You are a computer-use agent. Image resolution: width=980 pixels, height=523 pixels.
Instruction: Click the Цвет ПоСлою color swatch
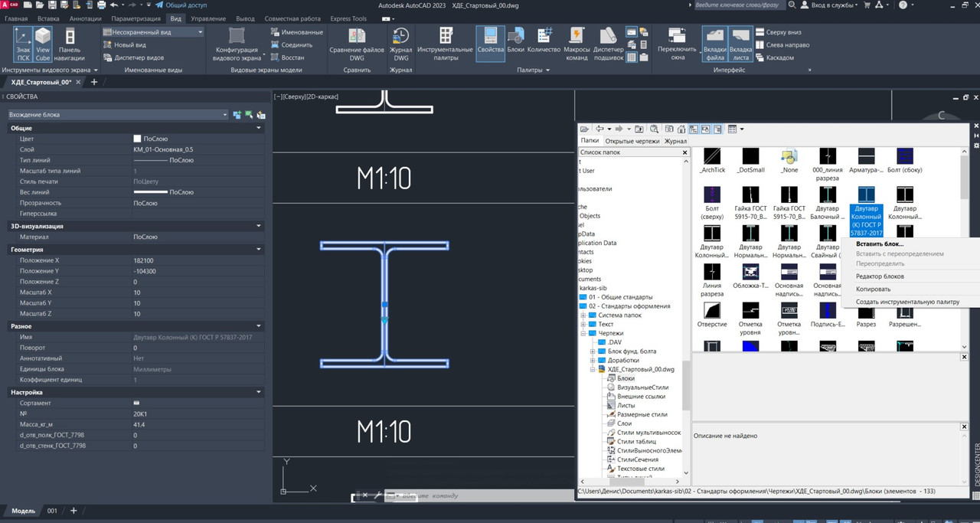tap(137, 139)
